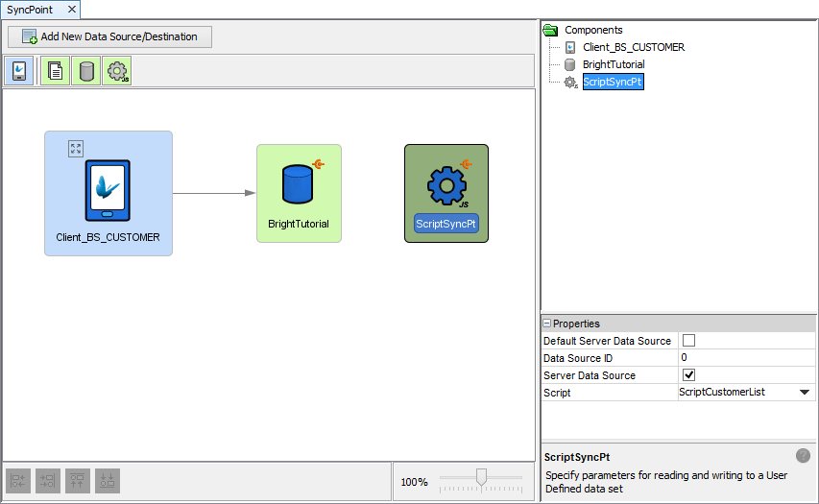The height and width of the screenshot is (504, 819).
Task: Switch to the SyncPoint tab
Action: tap(31, 9)
